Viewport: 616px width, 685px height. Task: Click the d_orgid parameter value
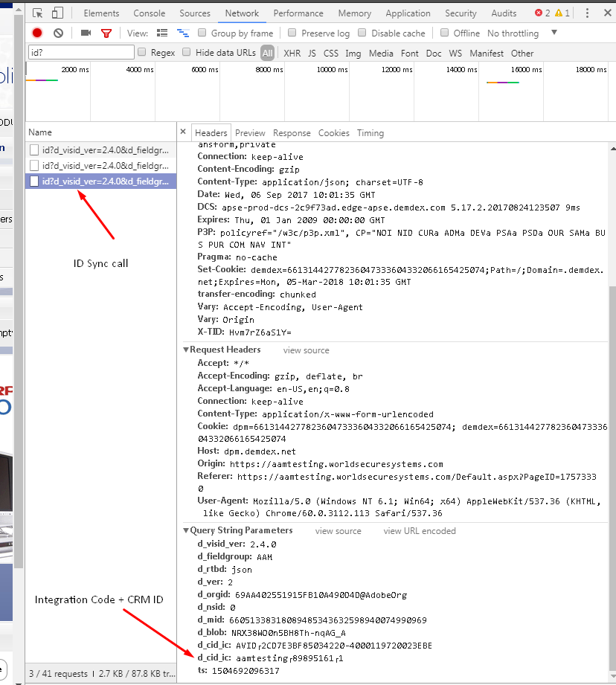pos(321,595)
